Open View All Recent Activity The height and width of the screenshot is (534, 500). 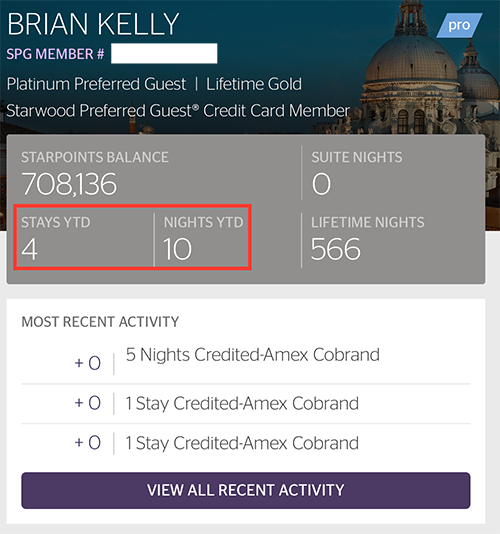point(246,490)
